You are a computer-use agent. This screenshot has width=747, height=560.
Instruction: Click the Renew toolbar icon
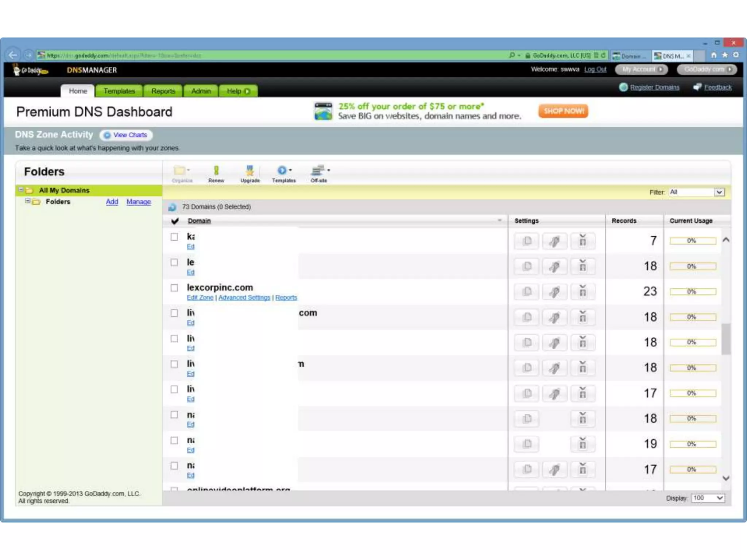point(216,172)
